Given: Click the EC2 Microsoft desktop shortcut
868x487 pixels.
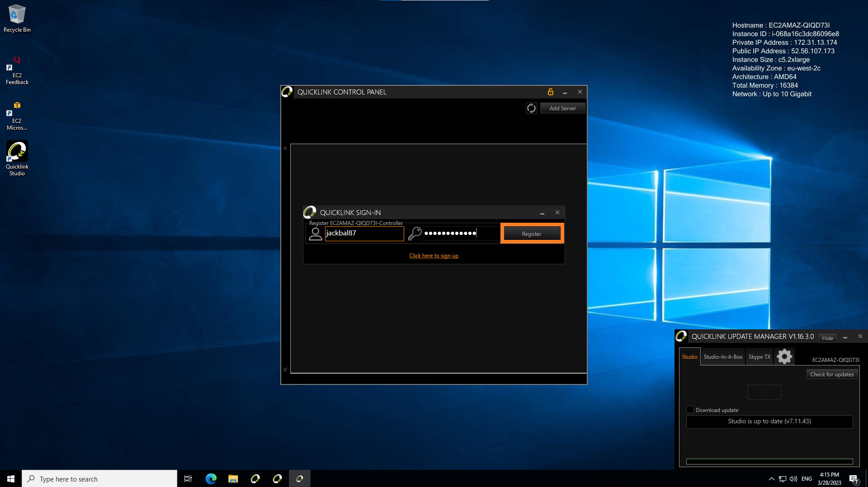Looking at the screenshot, I should tap(17, 116).
